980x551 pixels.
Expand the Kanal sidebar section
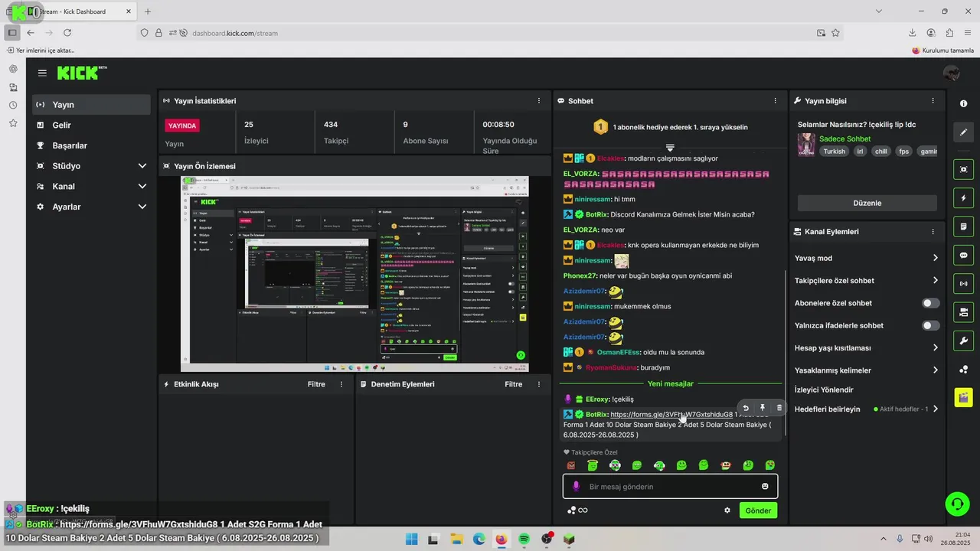click(142, 186)
